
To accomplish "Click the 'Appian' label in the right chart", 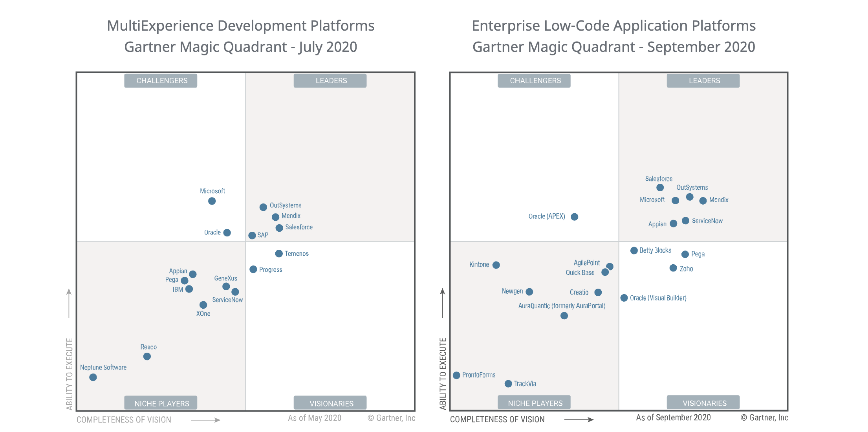I will tap(657, 224).
